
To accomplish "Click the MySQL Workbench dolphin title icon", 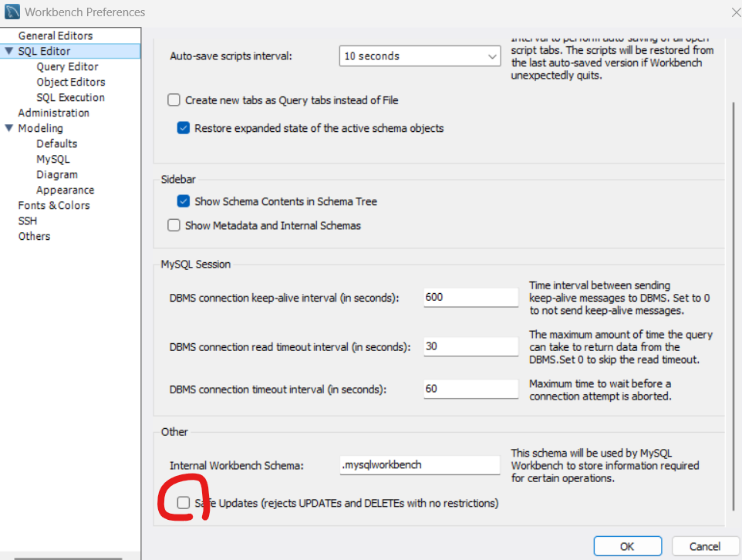I will tap(12, 12).
